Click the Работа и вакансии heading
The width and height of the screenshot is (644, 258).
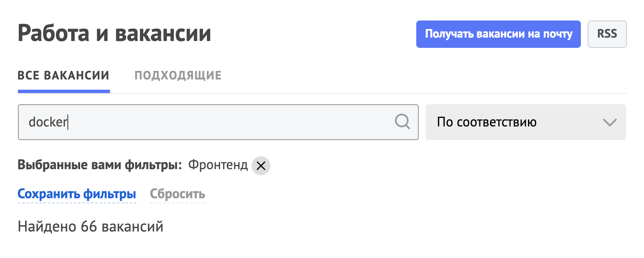point(114,34)
